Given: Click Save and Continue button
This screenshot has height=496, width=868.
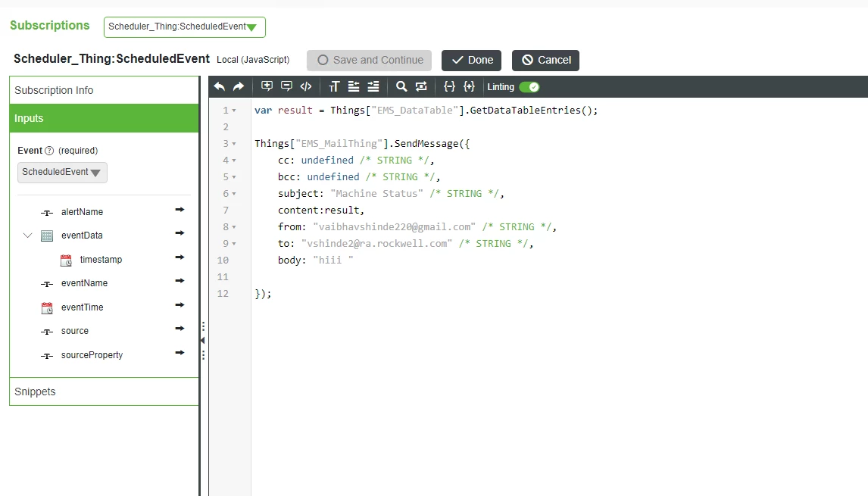Looking at the screenshot, I should pyautogui.click(x=369, y=61).
